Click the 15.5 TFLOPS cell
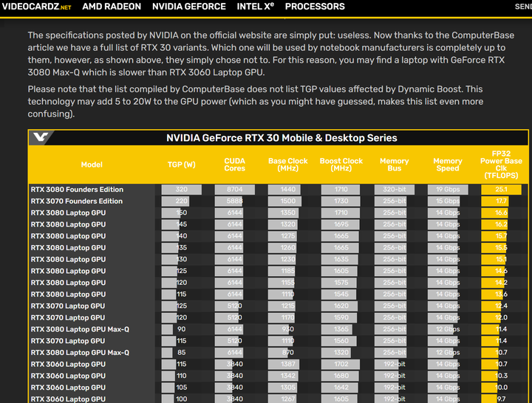 501,248
